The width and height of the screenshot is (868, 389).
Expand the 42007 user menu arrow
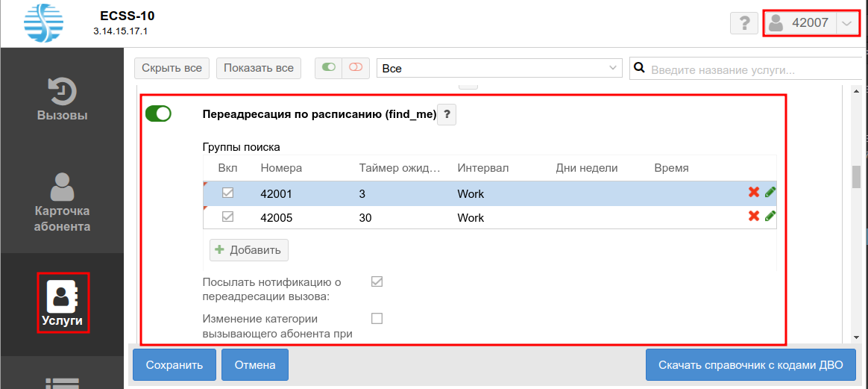[846, 23]
